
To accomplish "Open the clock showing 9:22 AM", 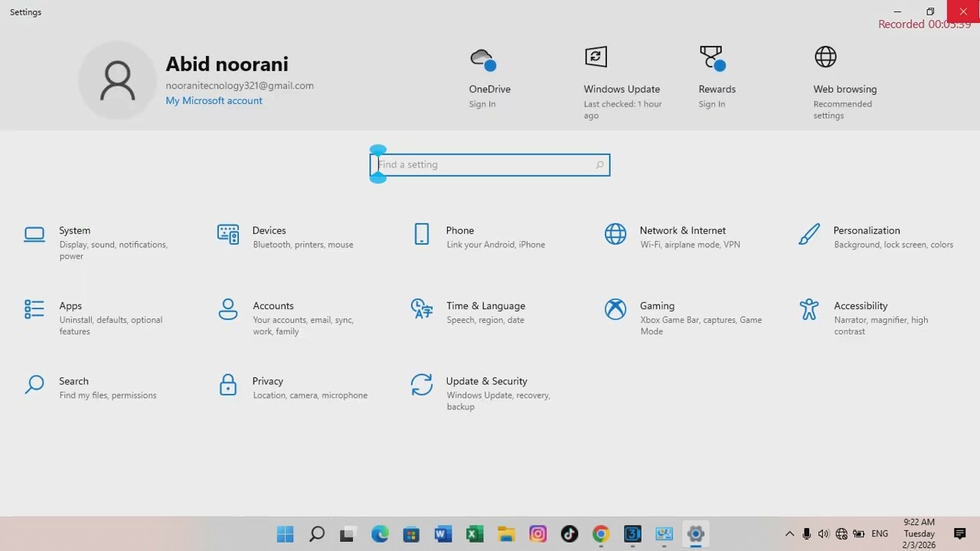I will tap(919, 534).
